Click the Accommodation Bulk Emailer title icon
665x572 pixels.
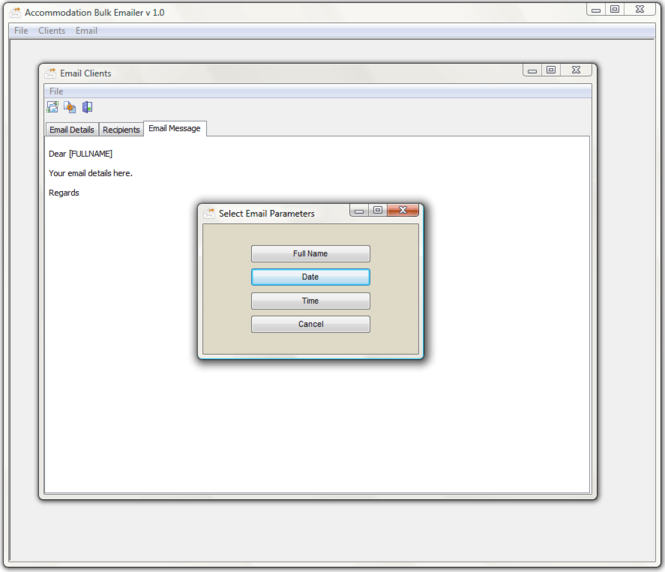pyautogui.click(x=15, y=13)
